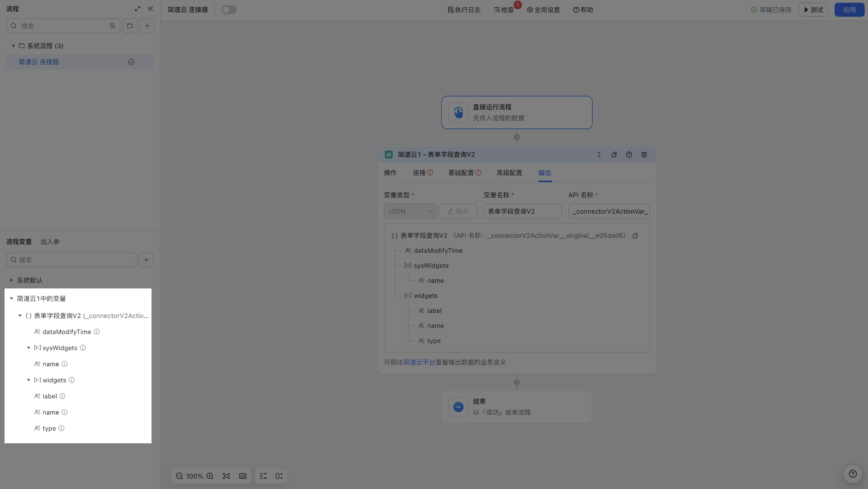Show info for dataModifyTime variable

(x=96, y=332)
